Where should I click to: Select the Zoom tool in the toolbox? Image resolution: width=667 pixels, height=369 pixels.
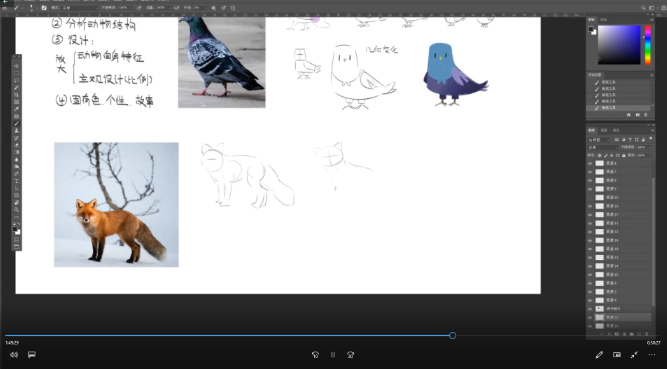coord(17,209)
